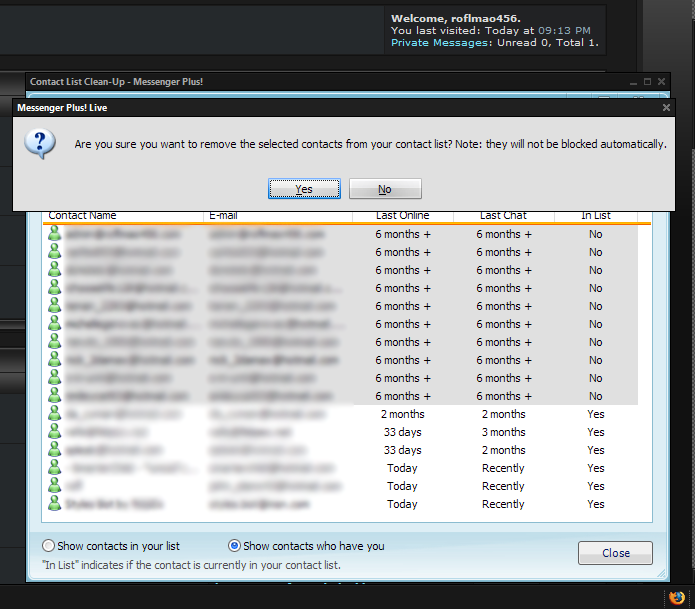This screenshot has width=695, height=609.
Task: Click the '2 months' Last Online cell
Action: [x=402, y=414]
